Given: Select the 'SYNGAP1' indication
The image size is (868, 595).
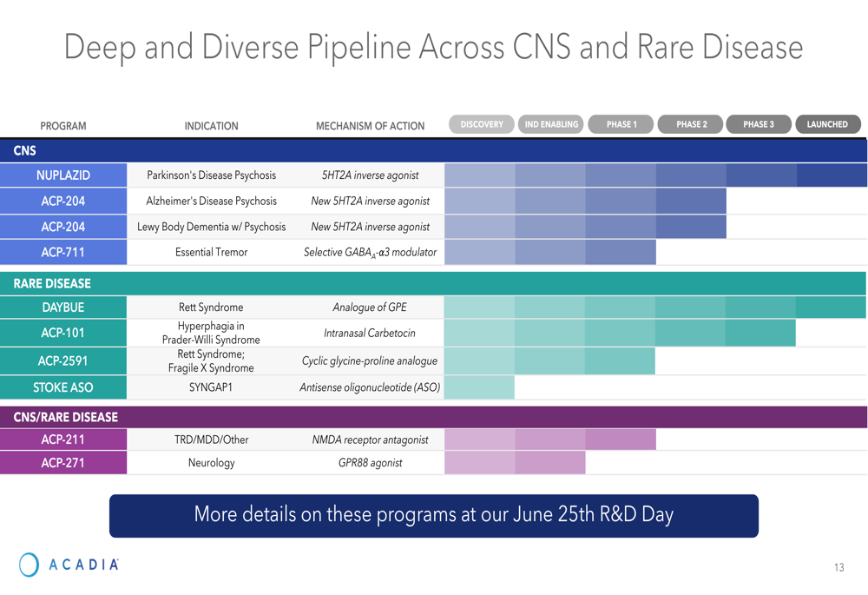Looking at the screenshot, I should 211,387.
